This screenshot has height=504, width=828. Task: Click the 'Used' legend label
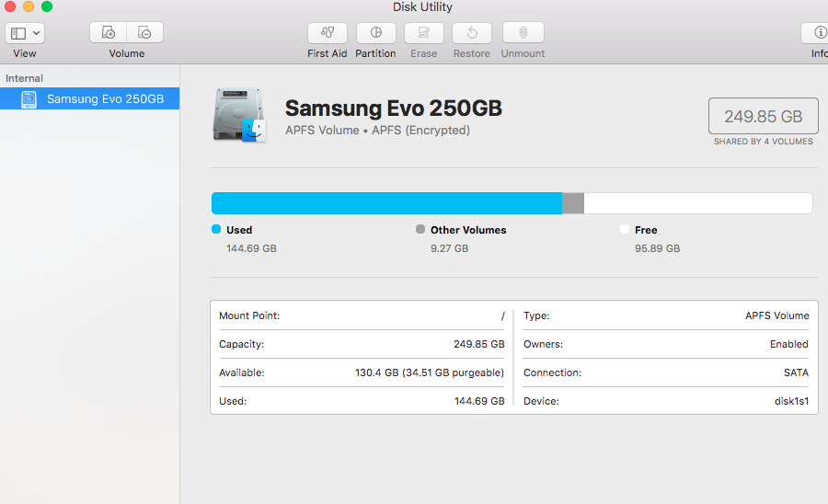click(x=239, y=230)
